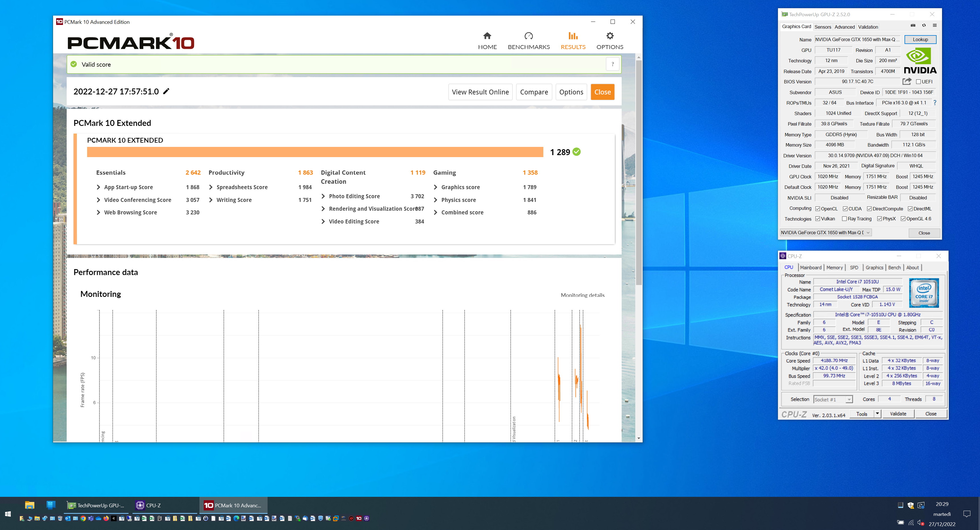The height and width of the screenshot is (530, 980).
Task: Toggle the Ray Tracing checkbox in GPU-Z
Action: (x=844, y=219)
